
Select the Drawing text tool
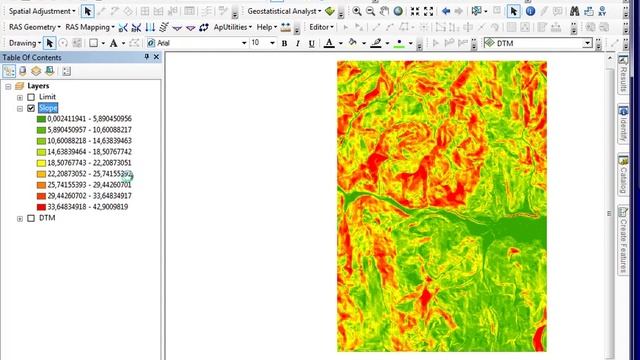point(113,43)
